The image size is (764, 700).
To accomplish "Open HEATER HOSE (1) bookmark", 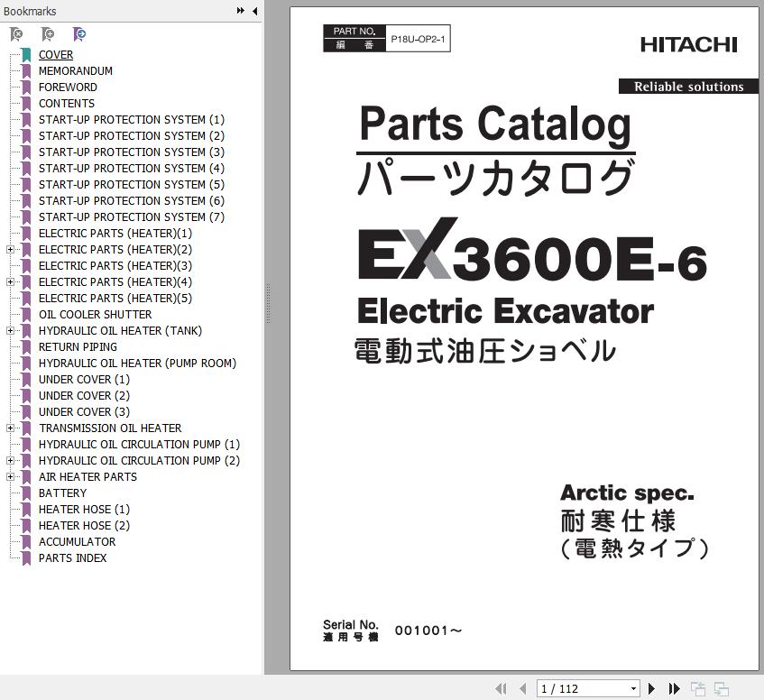I will [84, 510].
